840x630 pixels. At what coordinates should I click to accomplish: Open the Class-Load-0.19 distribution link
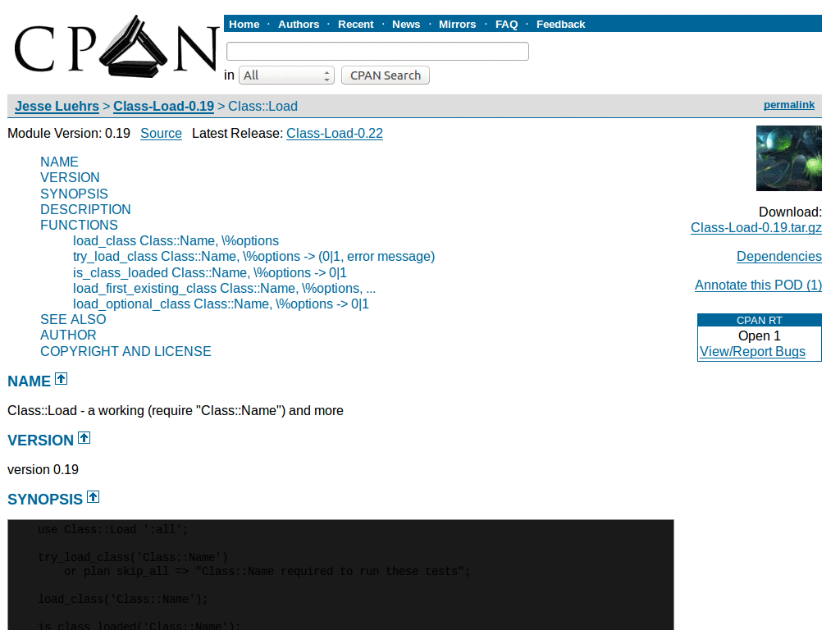pyautogui.click(x=163, y=106)
